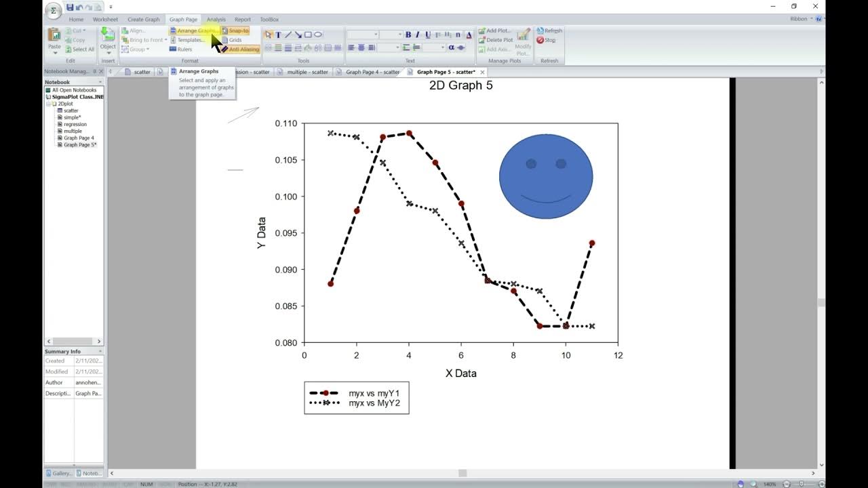Insert a Greek alpha symbol
Image resolution: width=868 pixels, height=488 pixels.
click(x=452, y=47)
